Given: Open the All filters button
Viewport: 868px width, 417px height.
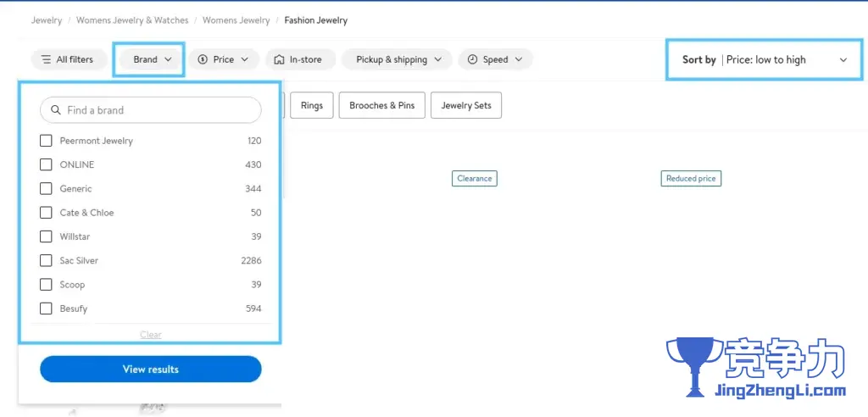Looking at the screenshot, I should (x=69, y=59).
